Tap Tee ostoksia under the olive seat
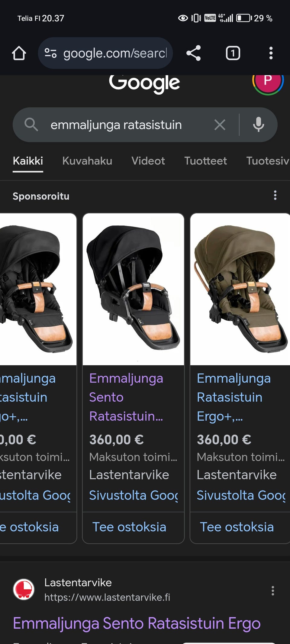290x644 pixels. (x=237, y=527)
